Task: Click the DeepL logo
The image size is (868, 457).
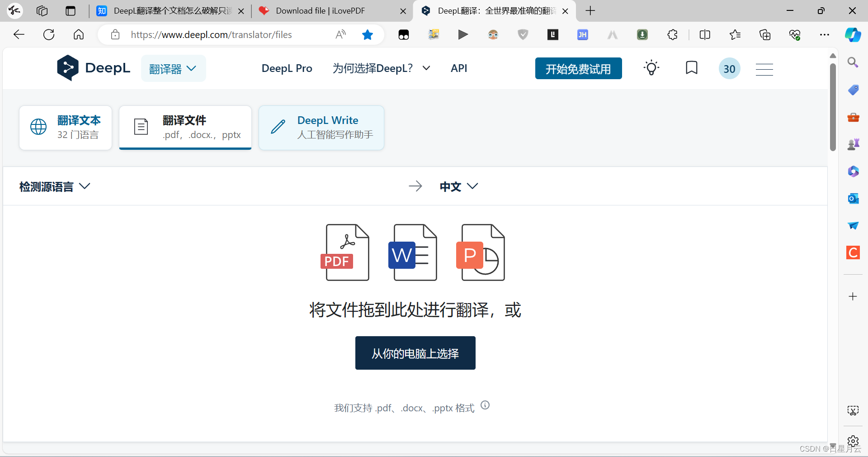Action: pyautogui.click(x=94, y=68)
